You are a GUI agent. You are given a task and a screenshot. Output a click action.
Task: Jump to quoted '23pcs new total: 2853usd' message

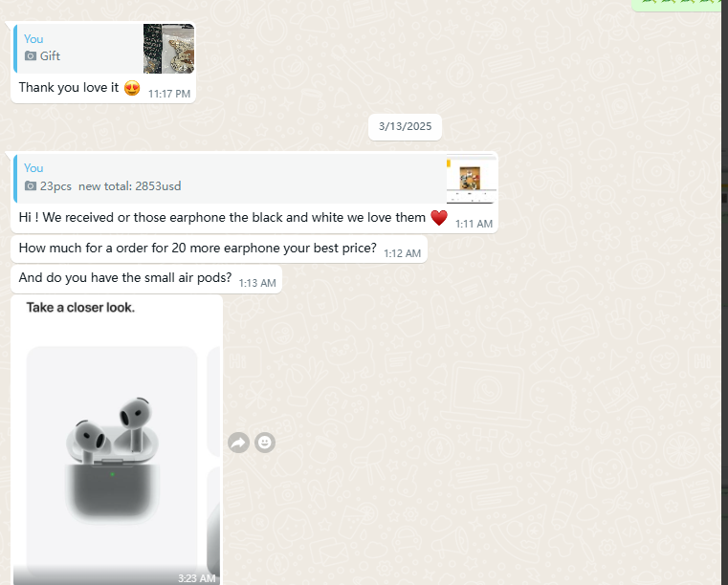point(231,179)
